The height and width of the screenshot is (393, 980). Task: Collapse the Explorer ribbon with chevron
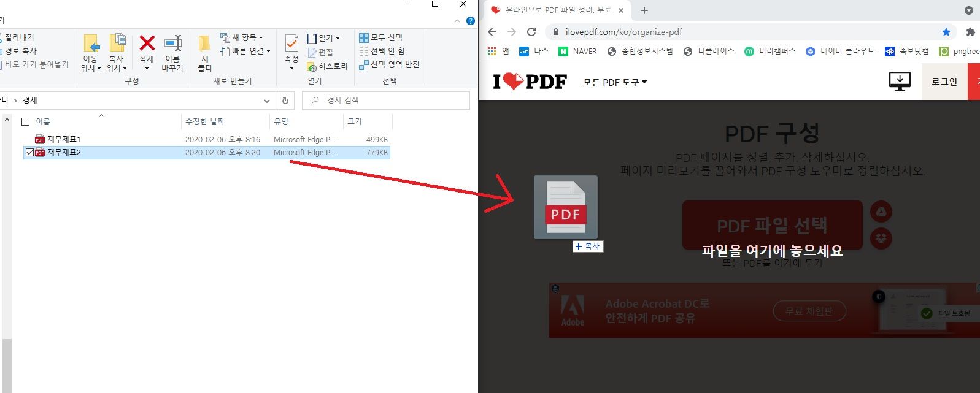tap(457, 21)
